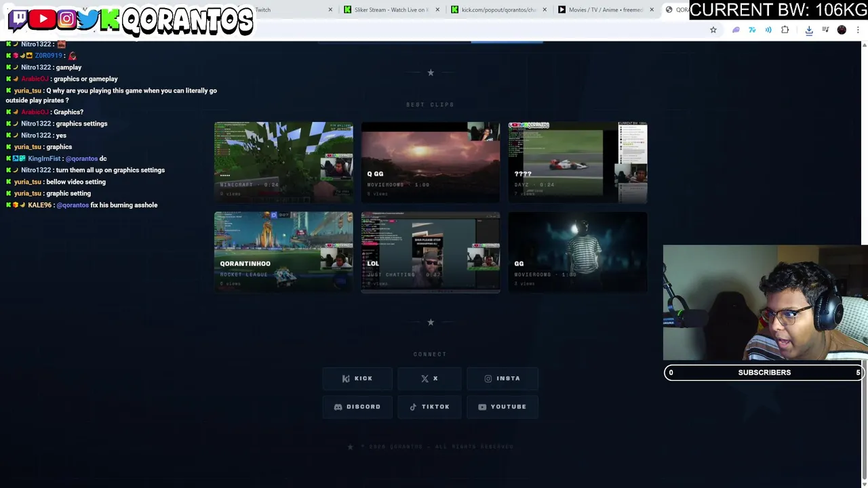
Task: Open the Chrome three-dot menu
Action: coord(859,30)
